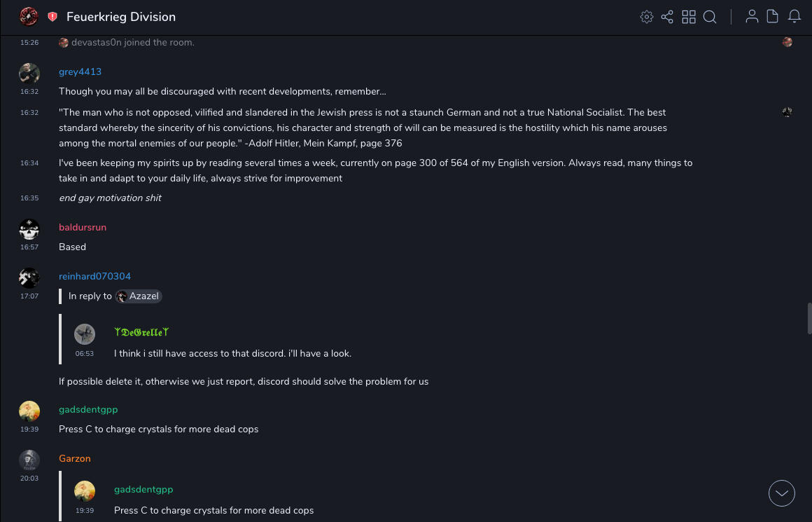
Task: Open room settings gear icon
Action: point(647,17)
